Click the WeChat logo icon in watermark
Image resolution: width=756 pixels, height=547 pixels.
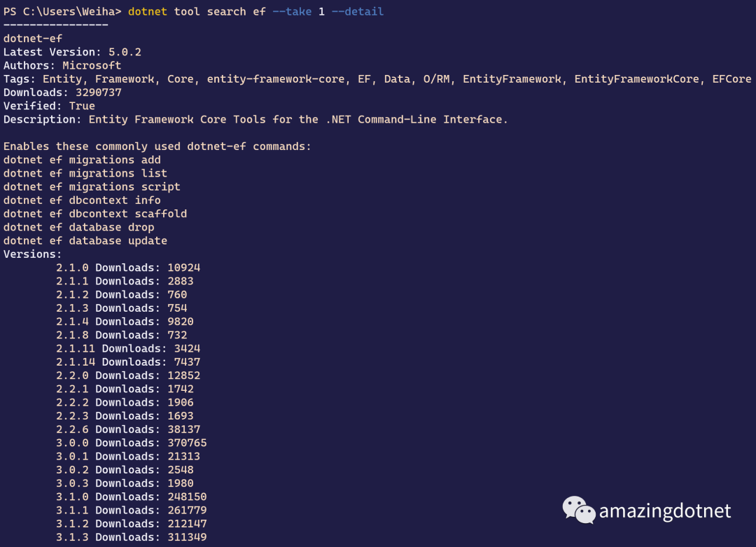click(x=579, y=510)
